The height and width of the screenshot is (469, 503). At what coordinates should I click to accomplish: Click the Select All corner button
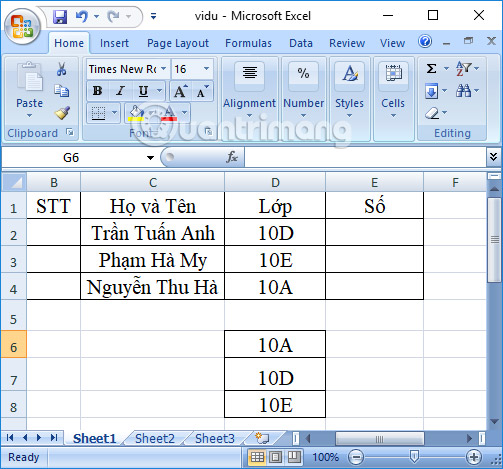click(x=14, y=182)
